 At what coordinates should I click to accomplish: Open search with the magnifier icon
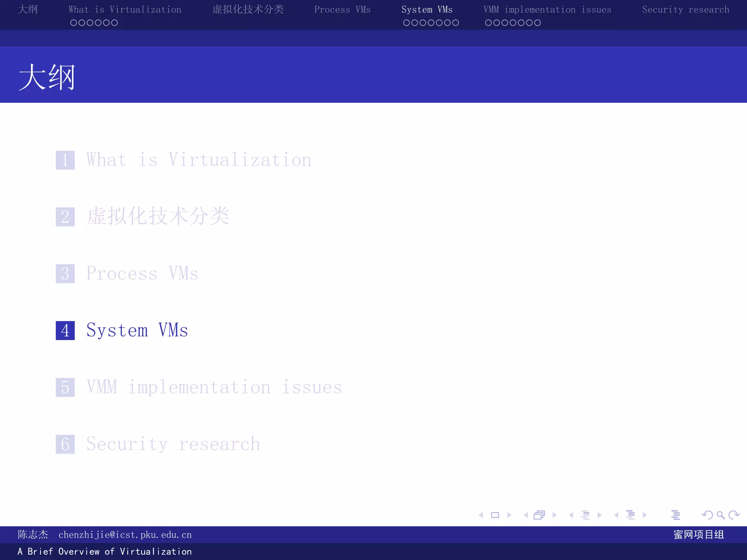(x=721, y=515)
